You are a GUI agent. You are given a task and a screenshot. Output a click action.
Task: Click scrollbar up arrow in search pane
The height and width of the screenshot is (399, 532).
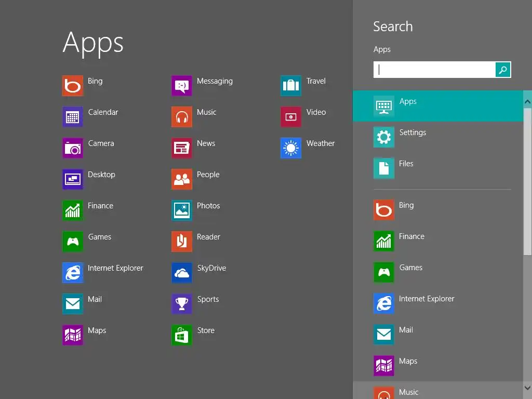[x=528, y=101]
